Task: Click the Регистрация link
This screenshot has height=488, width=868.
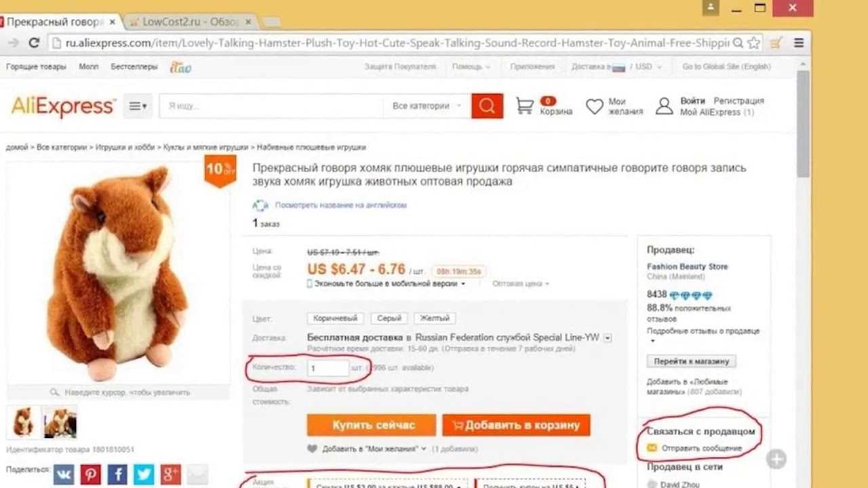Action: click(x=738, y=101)
